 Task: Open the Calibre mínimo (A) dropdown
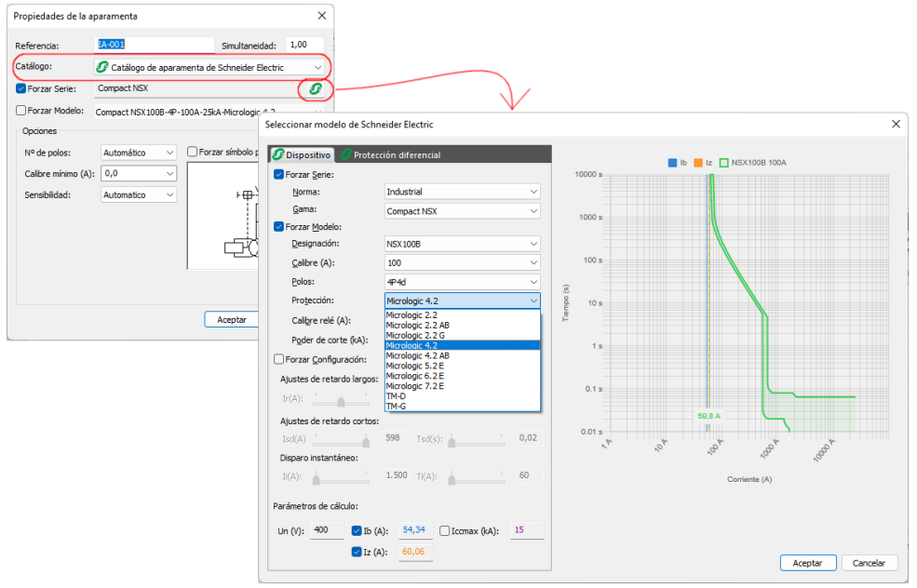pyautogui.click(x=139, y=174)
